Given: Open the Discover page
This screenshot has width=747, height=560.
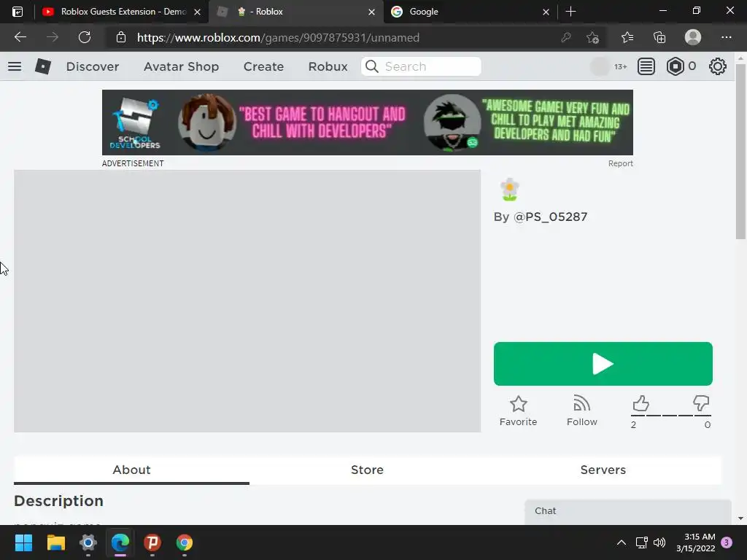Looking at the screenshot, I should click(93, 66).
